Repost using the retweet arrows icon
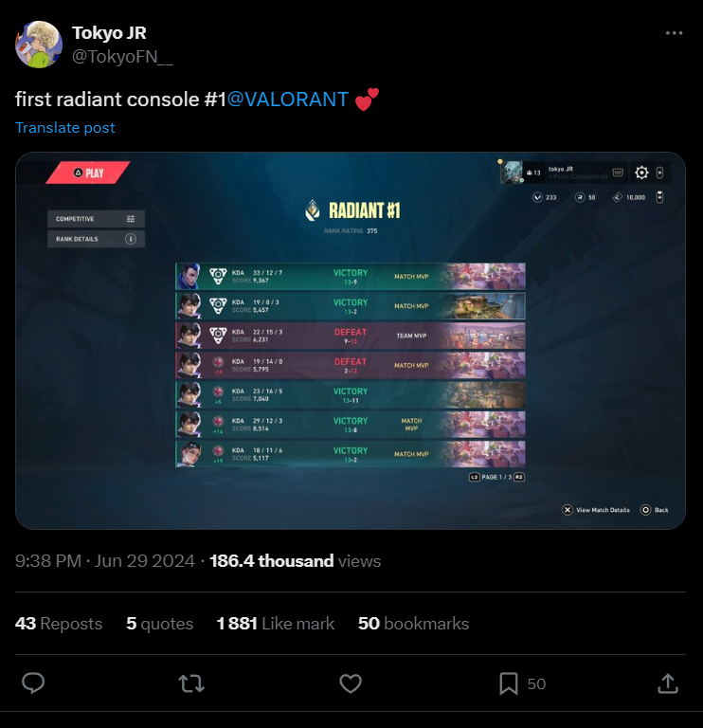This screenshot has height=728, width=703. (191, 683)
